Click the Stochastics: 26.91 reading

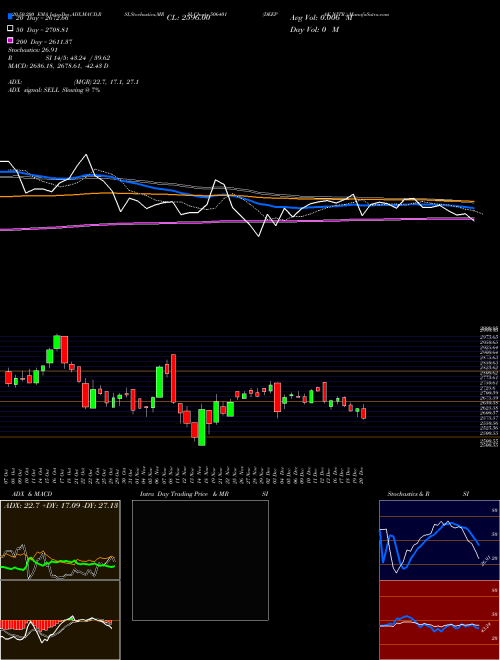32,50
